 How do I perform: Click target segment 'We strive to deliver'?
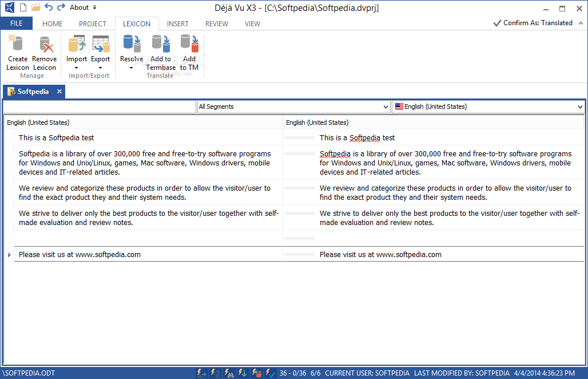[x=450, y=218]
